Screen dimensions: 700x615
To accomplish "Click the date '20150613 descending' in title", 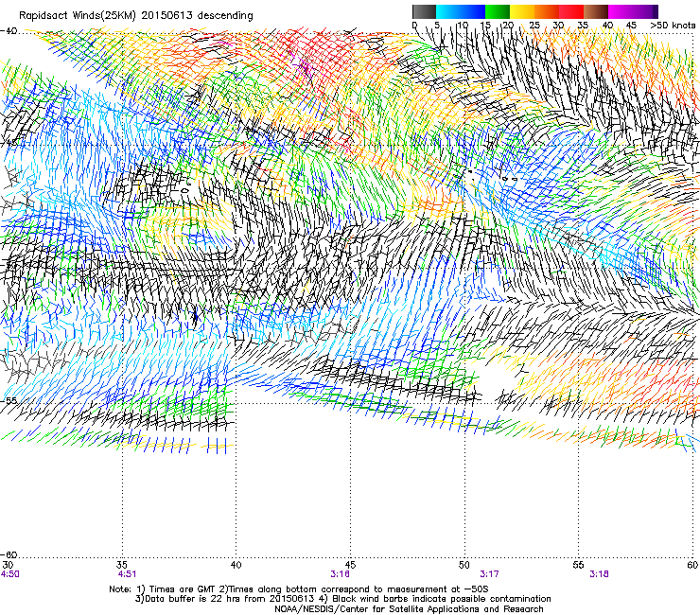I will [x=198, y=16].
